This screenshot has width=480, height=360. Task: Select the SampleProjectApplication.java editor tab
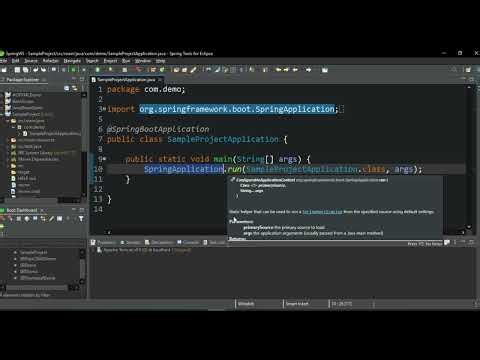click(126, 80)
